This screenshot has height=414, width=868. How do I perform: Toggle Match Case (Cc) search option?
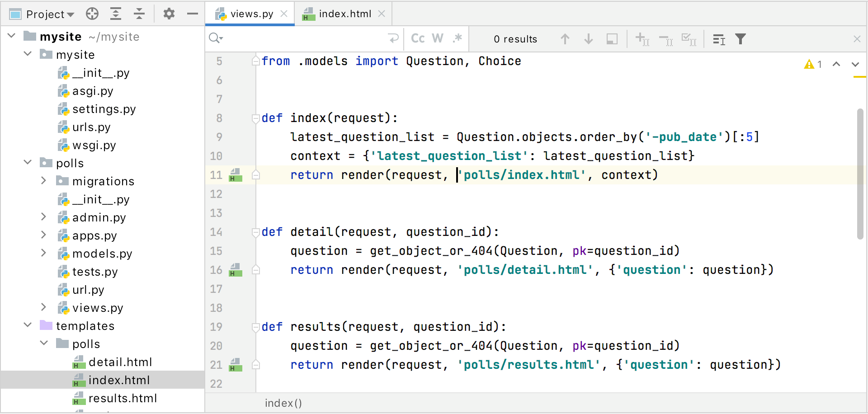pos(418,39)
